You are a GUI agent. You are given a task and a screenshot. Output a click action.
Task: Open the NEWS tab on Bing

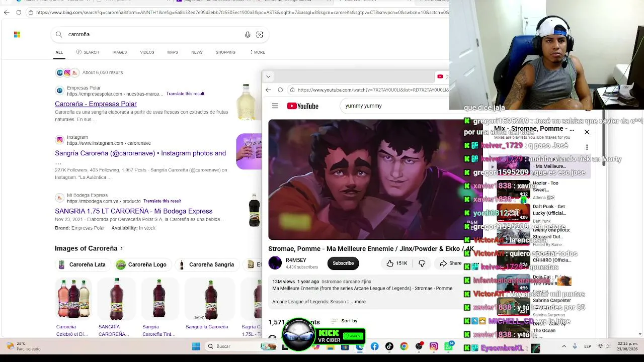[197, 52]
